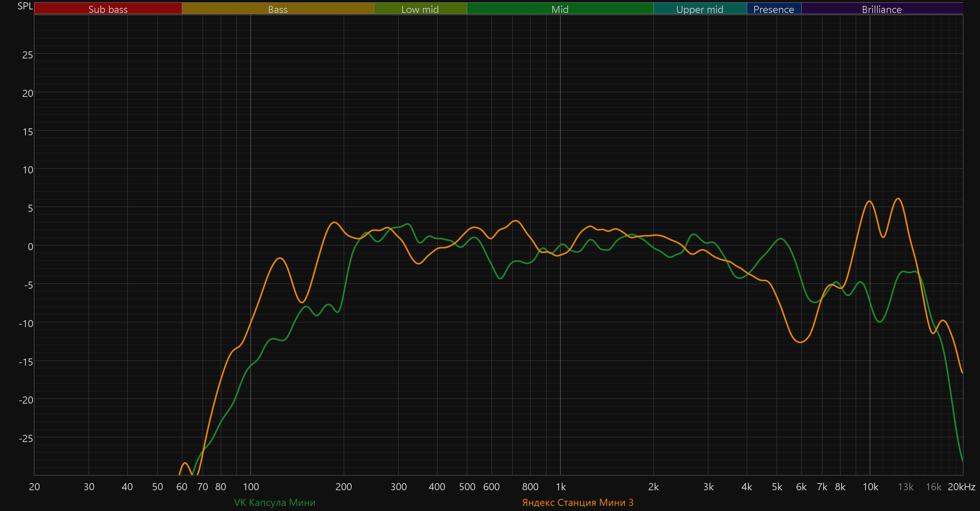Click the -25 dB level label

click(26, 438)
